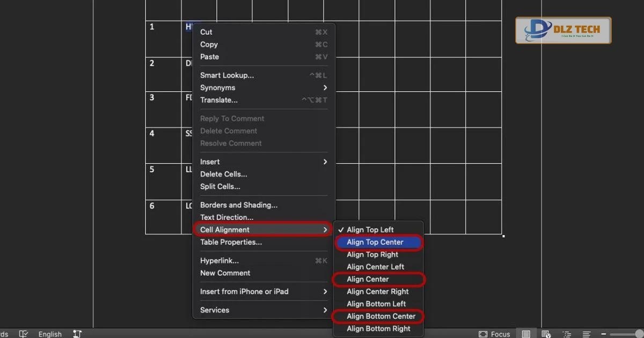Click the spelling and grammar check icon
Image resolution: width=644 pixels, height=338 pixels.
point(23,334)
